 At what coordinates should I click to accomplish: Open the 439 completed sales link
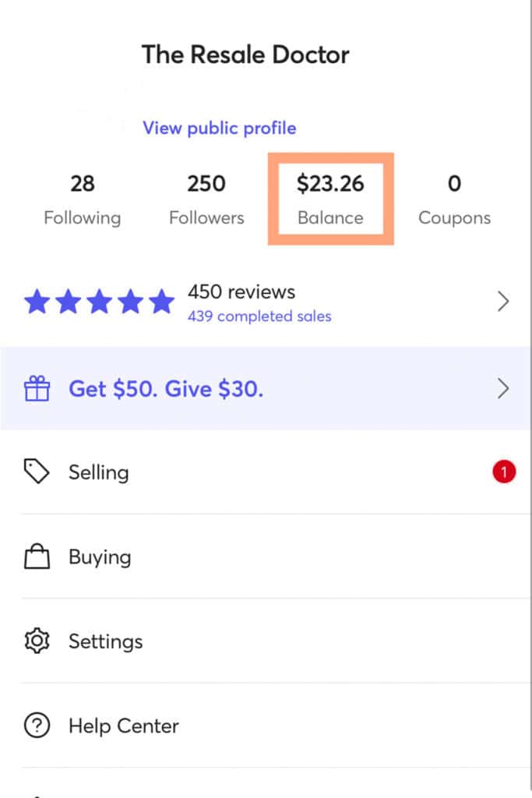point(259,316)
